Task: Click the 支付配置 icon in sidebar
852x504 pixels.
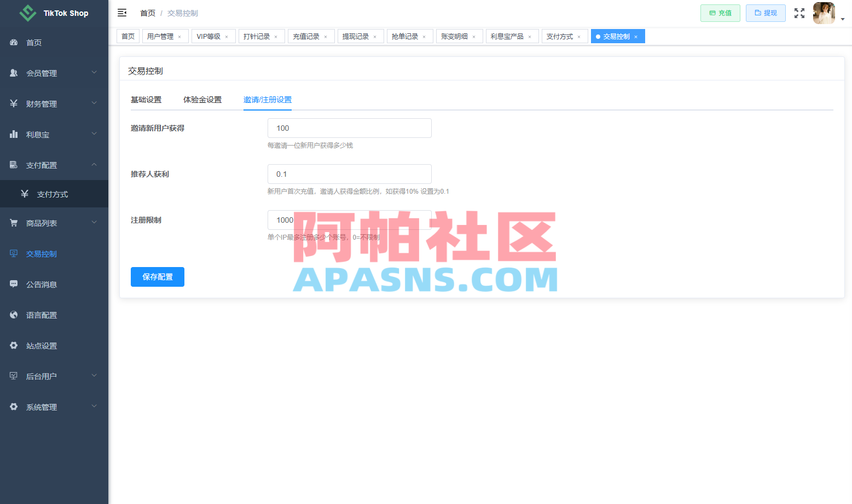Action: [14, 165]
